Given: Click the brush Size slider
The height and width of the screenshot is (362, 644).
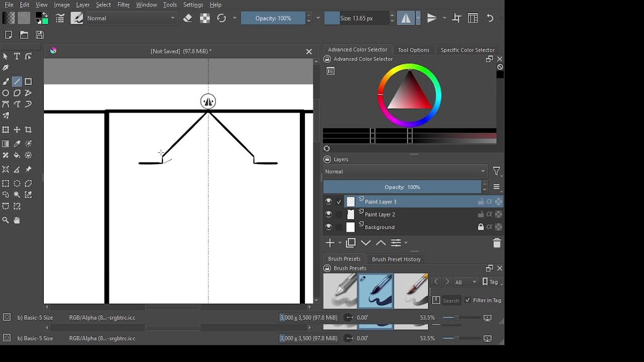Looking at the screenshot, I should click(357, 19).
